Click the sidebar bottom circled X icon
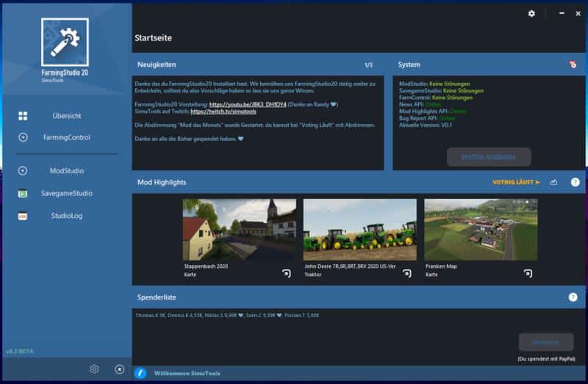This screenshot has width=588, height=384. click(119, 369)
